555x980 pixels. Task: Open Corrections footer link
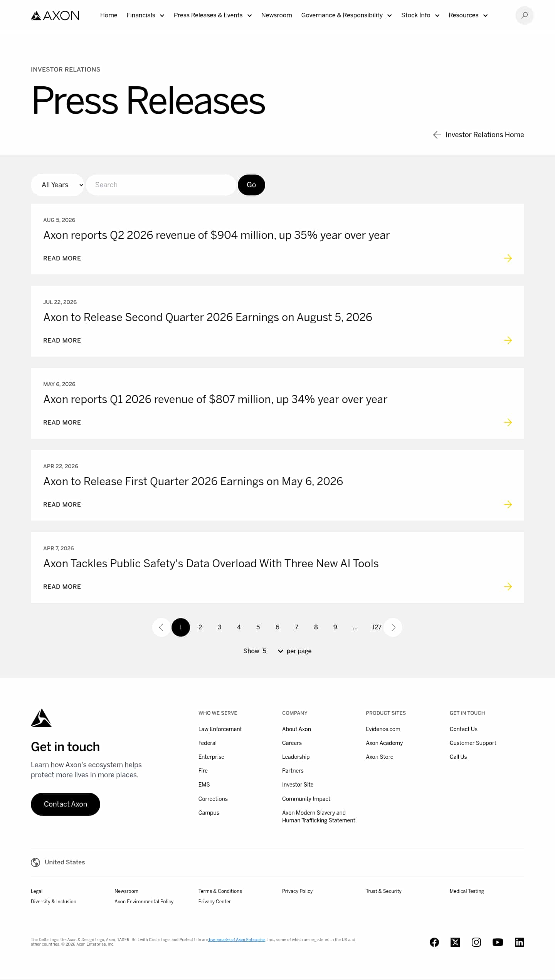point(213,799)
